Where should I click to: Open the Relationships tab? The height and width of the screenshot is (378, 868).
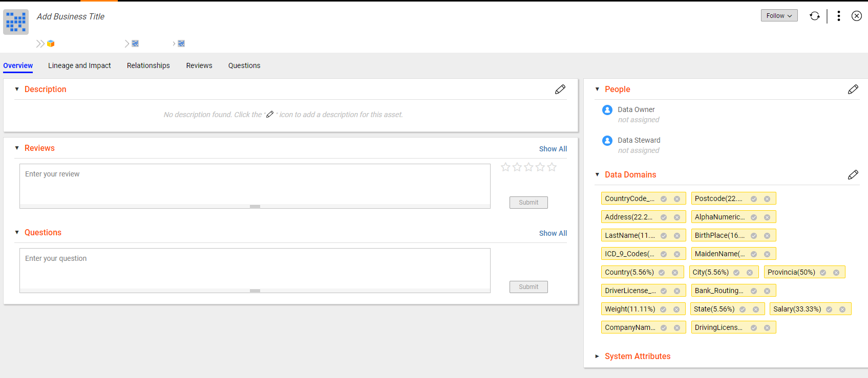pos(149,65)
